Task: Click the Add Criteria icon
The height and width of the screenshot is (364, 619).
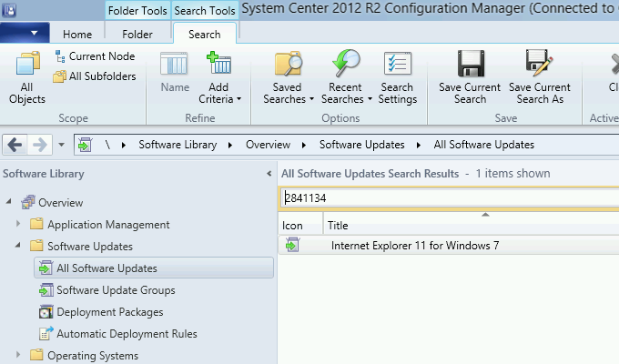Action: coord(219,63)
